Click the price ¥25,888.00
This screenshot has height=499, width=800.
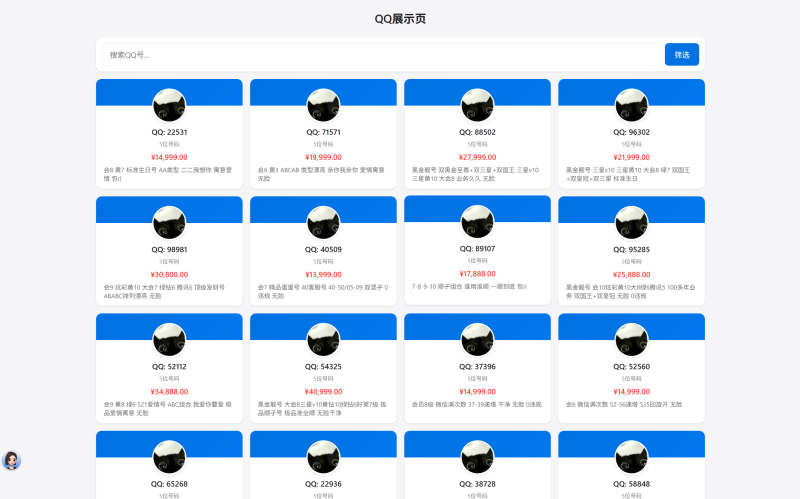click(x=632, y=275)
